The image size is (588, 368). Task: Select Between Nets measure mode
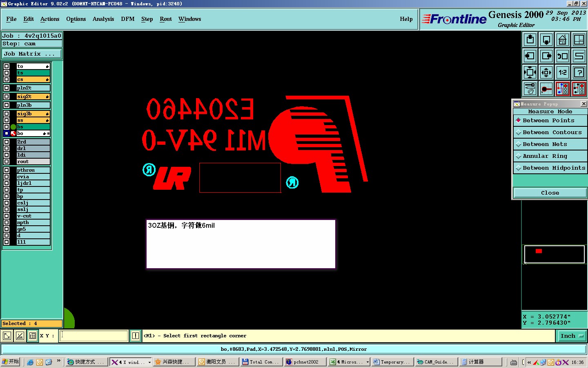pos(550,144)
